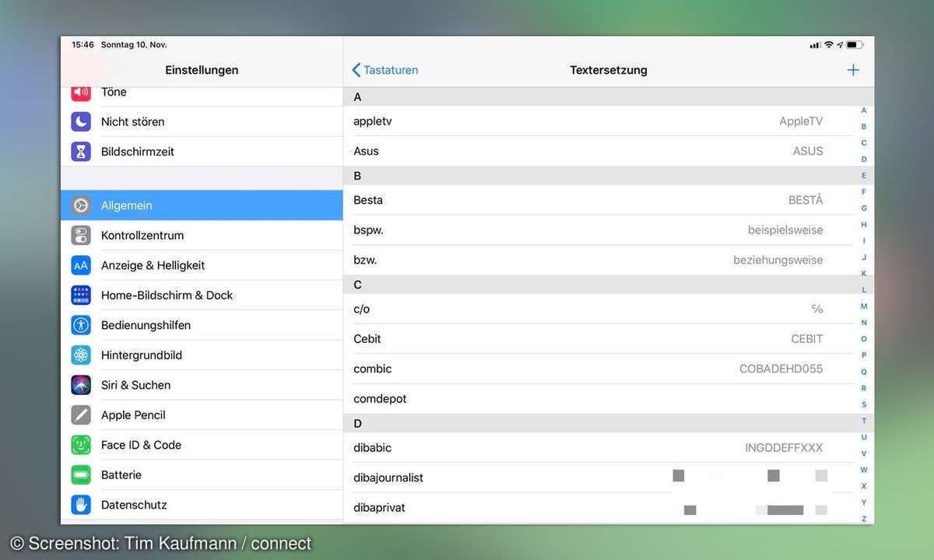Tap the 15:46 clock in status bar
Screen dimensions: 934x560
(x=83, y=45)
